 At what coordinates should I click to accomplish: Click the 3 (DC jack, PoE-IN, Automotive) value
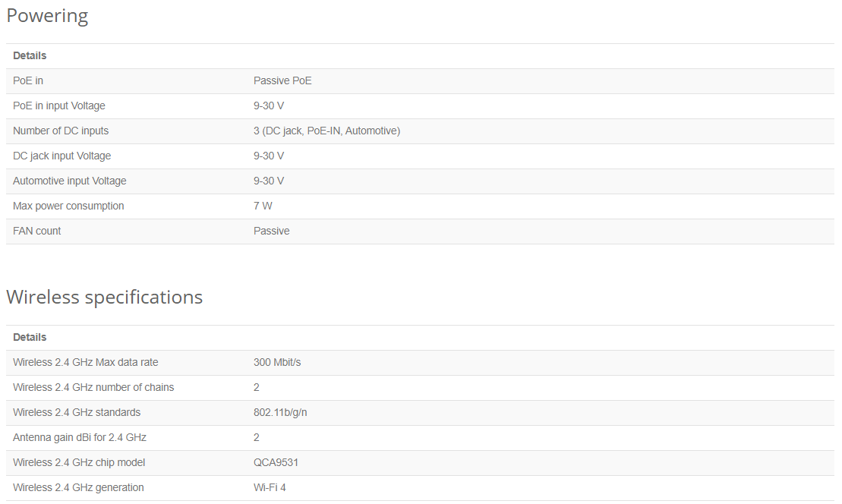tap(327, 131)
